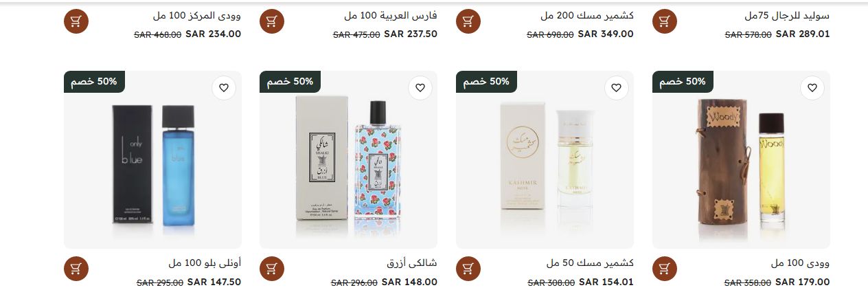Open the Kashmir Musk product image

[x=545, y=160]
